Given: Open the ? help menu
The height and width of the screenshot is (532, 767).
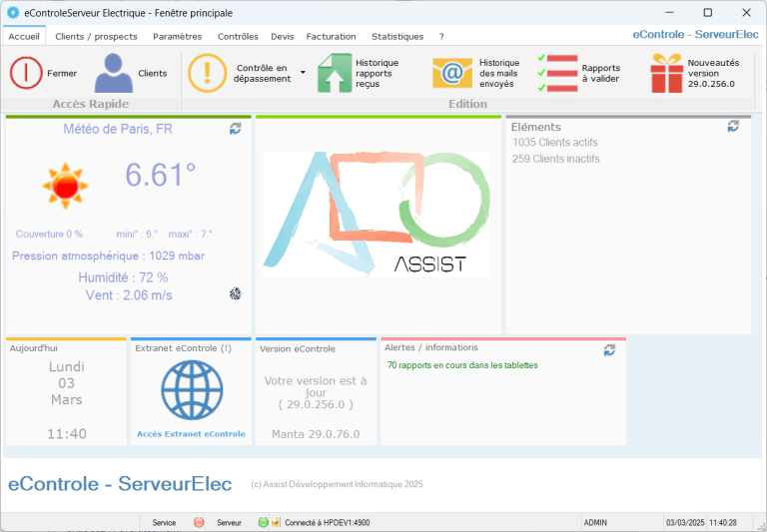Looking at the screenshot, I should point(441,36).
